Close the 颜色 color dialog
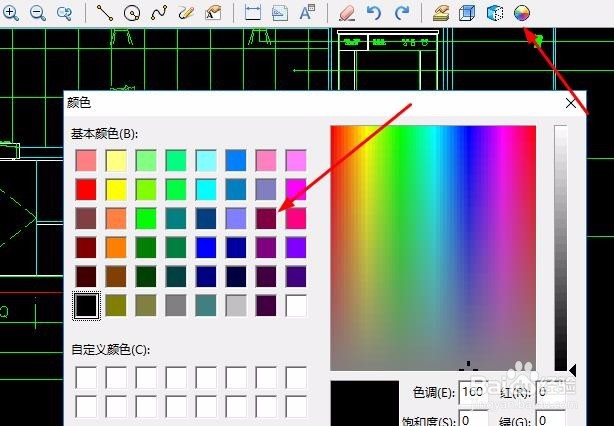Image resolution: width=614 pixels, height=426 pixels. pyautogui.click(x=571, y=103)
